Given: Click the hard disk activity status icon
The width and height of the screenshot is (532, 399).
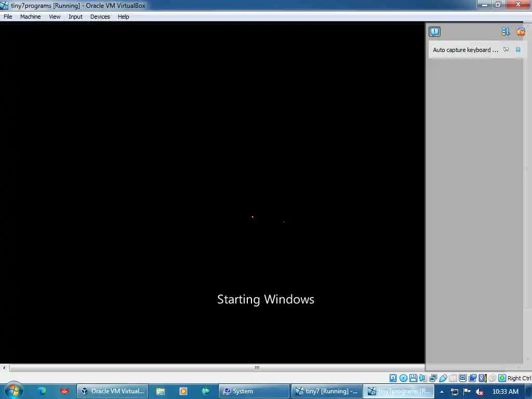Looking at the screenshot, I should pyautogui.click(x=393, y=378).
